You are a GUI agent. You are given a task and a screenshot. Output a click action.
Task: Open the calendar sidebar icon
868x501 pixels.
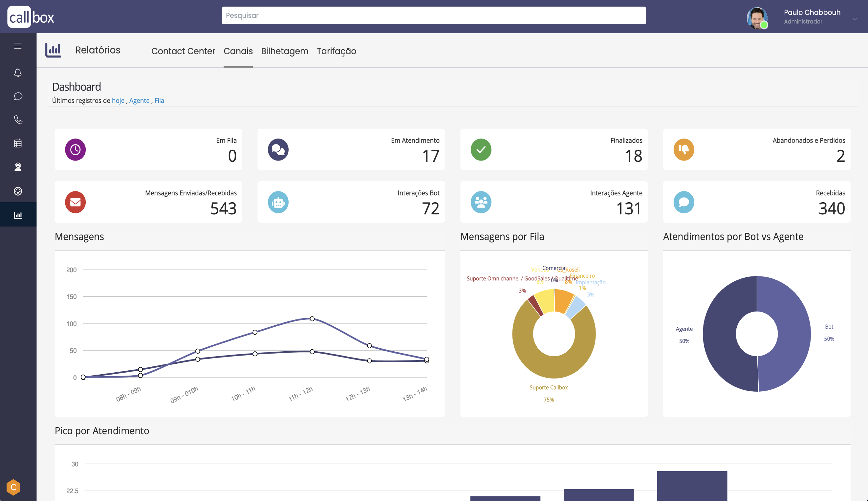pos(18,143)
